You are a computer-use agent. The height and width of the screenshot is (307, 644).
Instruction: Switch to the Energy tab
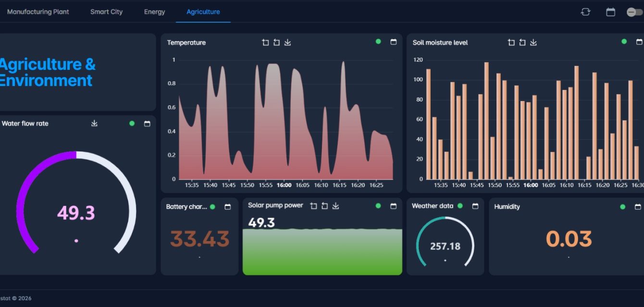click(x=154, y=12)
